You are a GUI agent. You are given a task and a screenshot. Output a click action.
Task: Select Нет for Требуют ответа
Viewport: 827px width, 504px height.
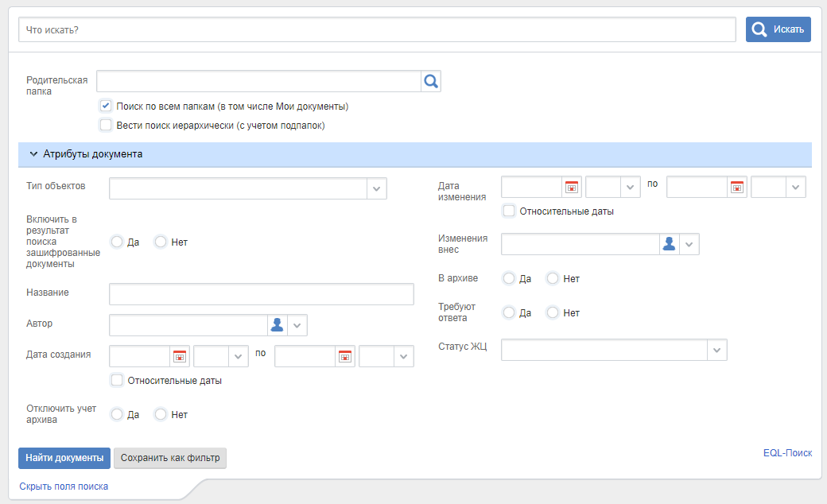[x=553, y=312]
